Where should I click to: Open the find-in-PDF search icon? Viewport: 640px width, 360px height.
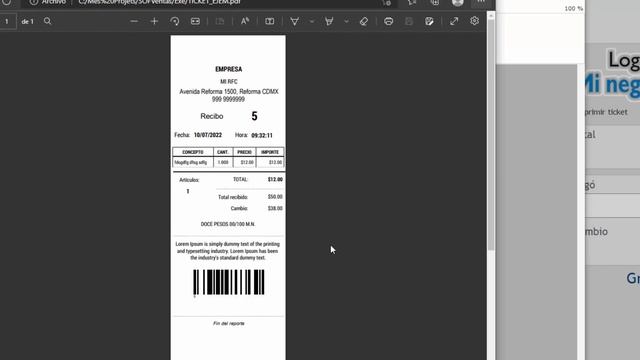pos(47,21)
